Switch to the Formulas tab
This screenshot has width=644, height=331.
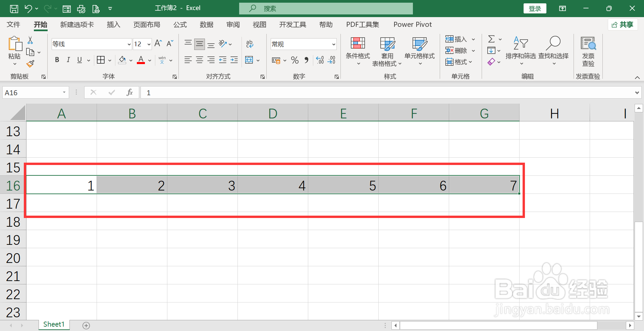[x=180, y=24]
